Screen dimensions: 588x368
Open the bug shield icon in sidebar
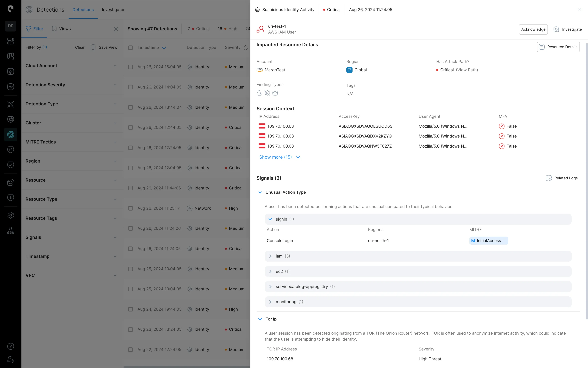10,119
